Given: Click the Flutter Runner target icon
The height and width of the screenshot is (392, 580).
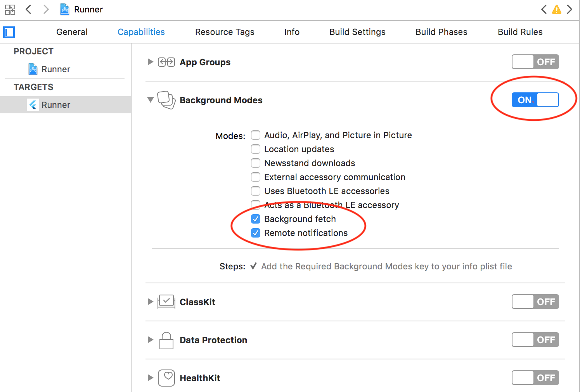Looking at the screenshot, I should tap(33, 105).
